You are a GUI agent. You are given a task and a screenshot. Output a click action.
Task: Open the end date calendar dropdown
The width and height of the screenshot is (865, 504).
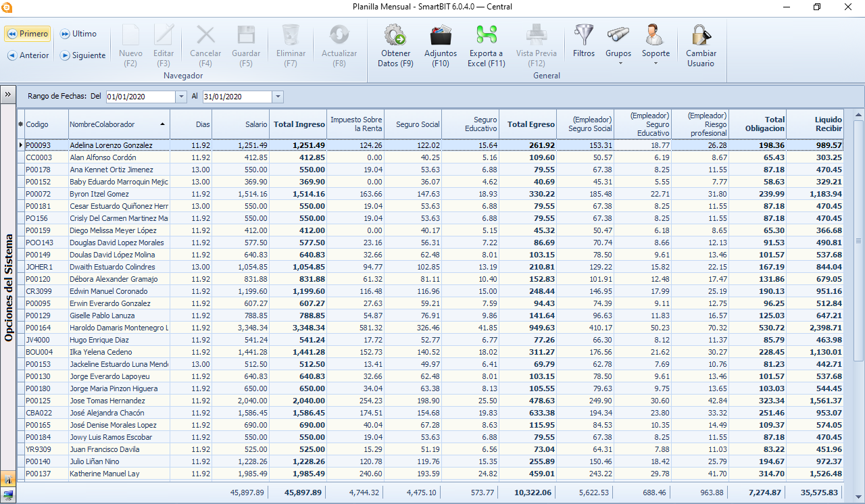coord(278,97)
